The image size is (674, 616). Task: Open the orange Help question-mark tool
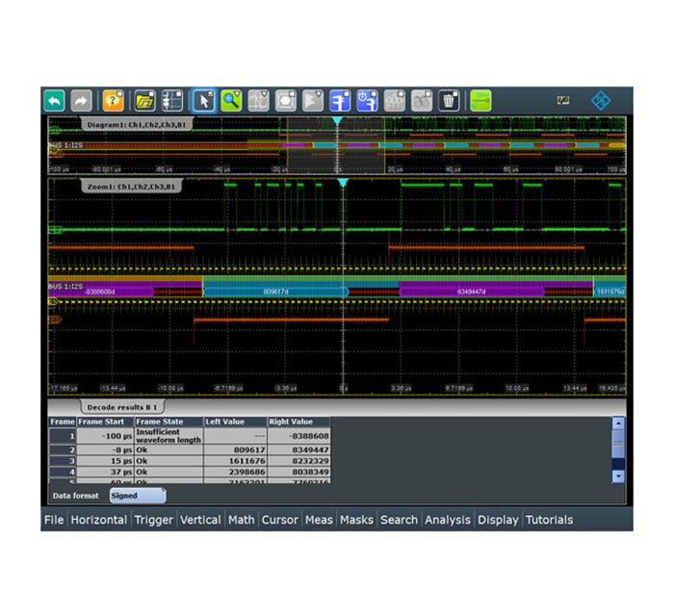(x=113, y=101)
